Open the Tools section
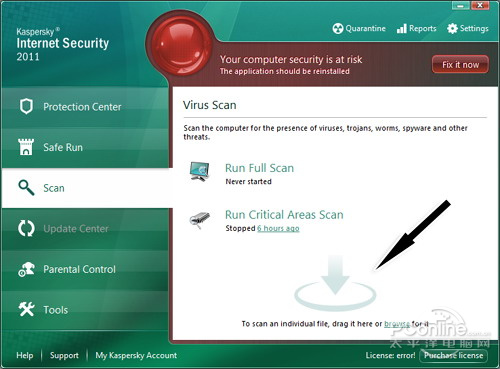Viewport: 500px width, 369px height. click(85, 310)
